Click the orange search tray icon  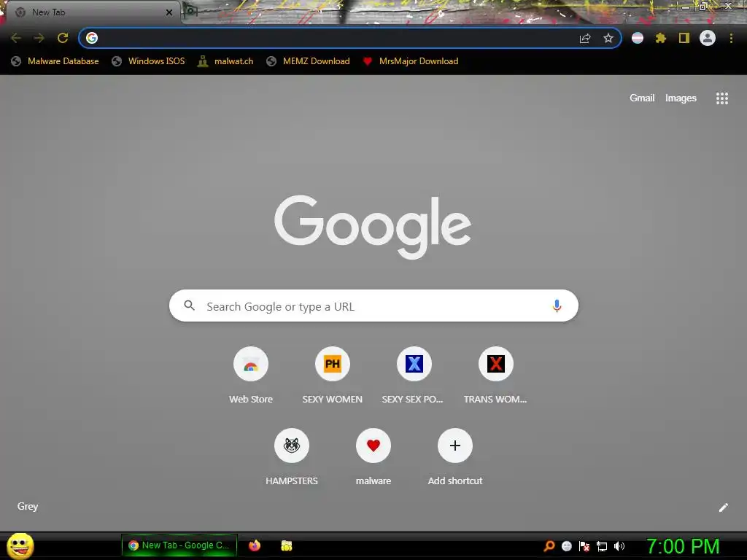[549, 546]
